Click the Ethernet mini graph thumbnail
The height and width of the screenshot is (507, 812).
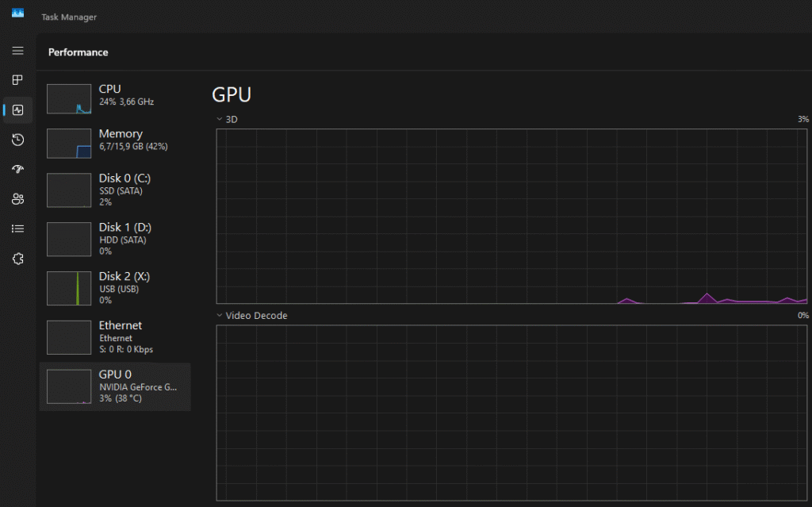[x=69, y=337]
